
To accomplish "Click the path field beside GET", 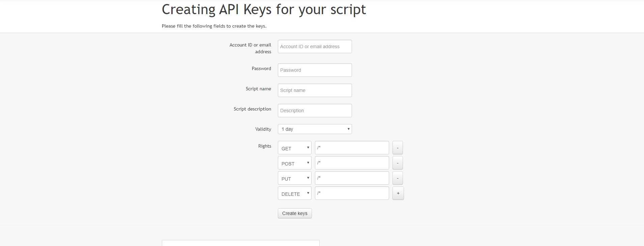I will 352,148.
